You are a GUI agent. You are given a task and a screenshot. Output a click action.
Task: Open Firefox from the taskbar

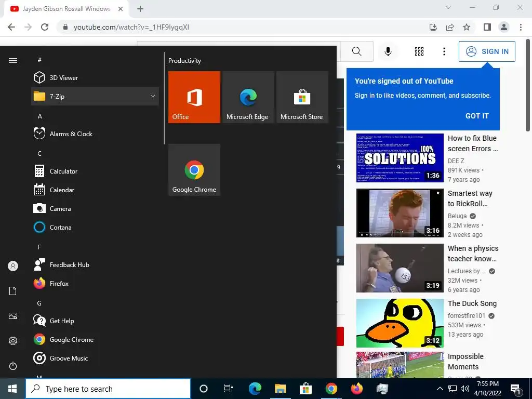(356, 389)
